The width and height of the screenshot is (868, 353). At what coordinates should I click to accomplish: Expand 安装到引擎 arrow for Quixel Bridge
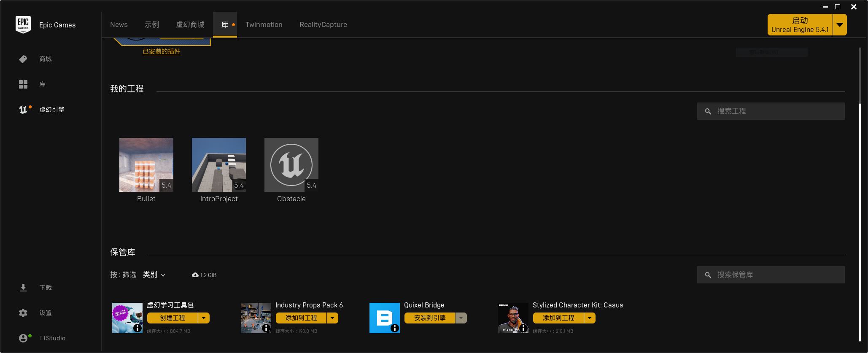[x=461, y=318]
